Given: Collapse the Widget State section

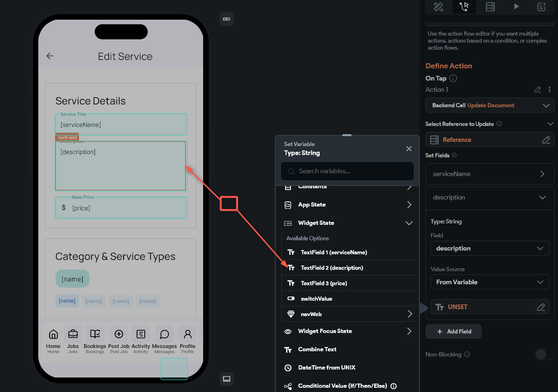Looking at the screenshot, I should coord(409,223).
